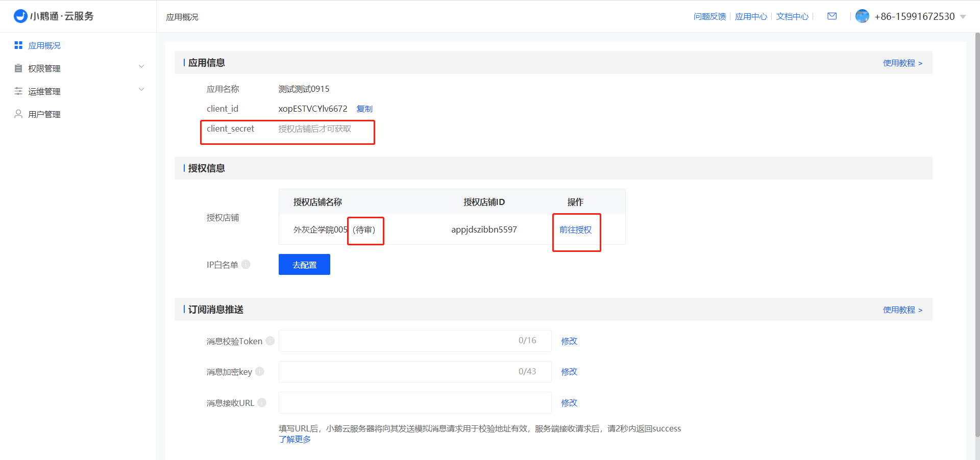The height and width of the screenshot is (460, 980).
Task: Click the mail envelope icon in header
Action: [832, 16]
